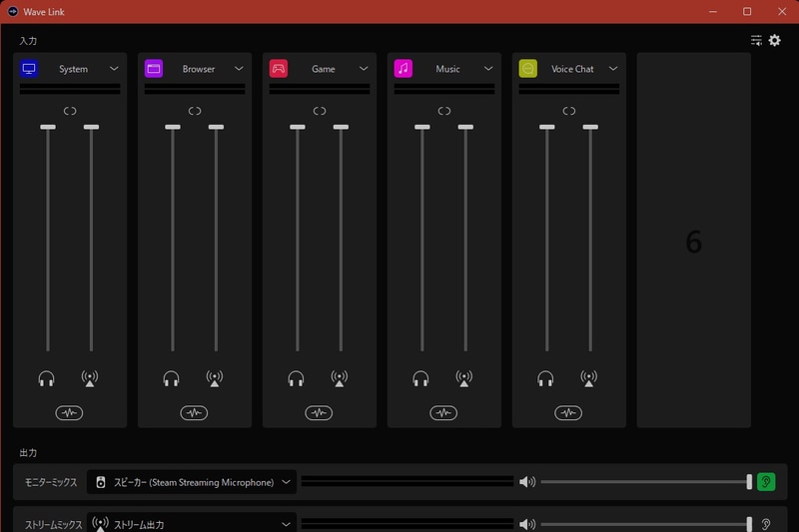The width and height of the screenshot is (799, 532).
Task: Click the Wave Link app icon in title bar
Action: pyautogui.click(x=13, y=11)
